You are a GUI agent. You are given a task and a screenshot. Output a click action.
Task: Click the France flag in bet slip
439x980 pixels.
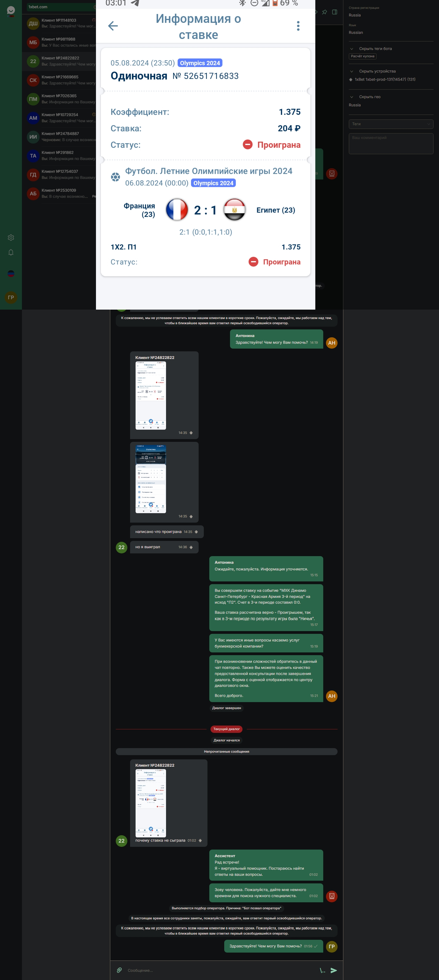[177, 210]
